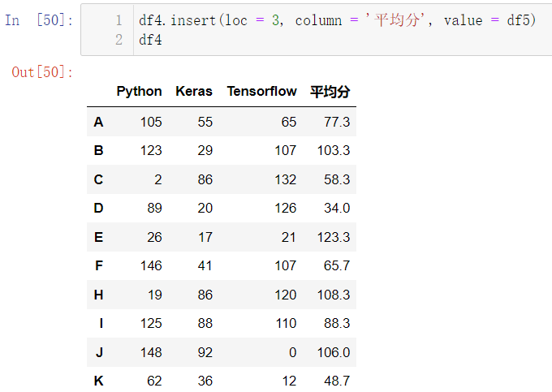Click Tensorflow value 0 in row J

pos(292,352)
